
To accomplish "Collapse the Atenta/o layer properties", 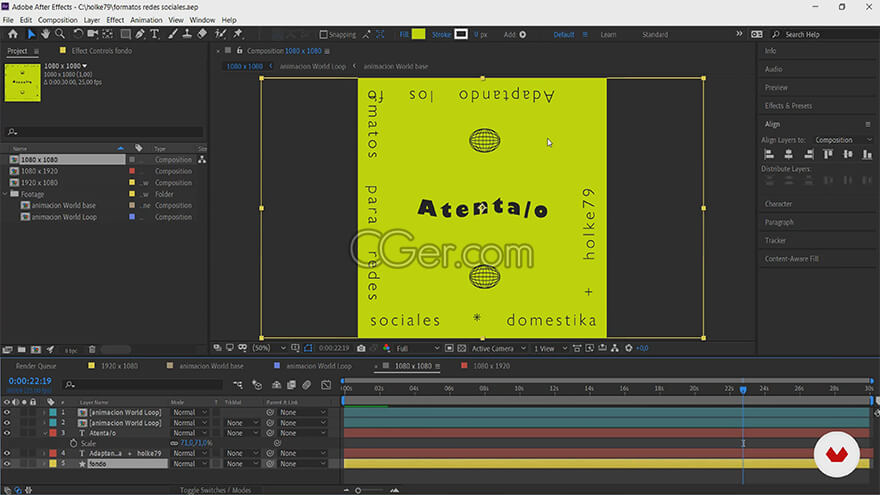I will click(45, 433).
